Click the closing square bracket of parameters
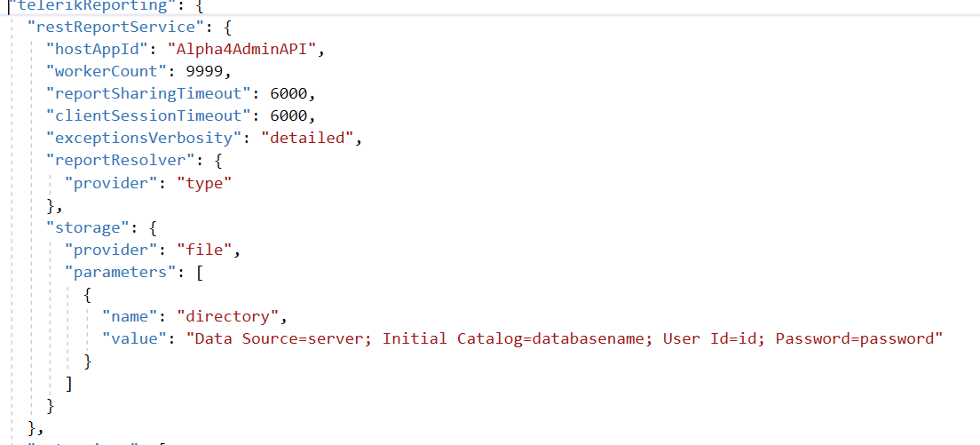 (68, 384)
